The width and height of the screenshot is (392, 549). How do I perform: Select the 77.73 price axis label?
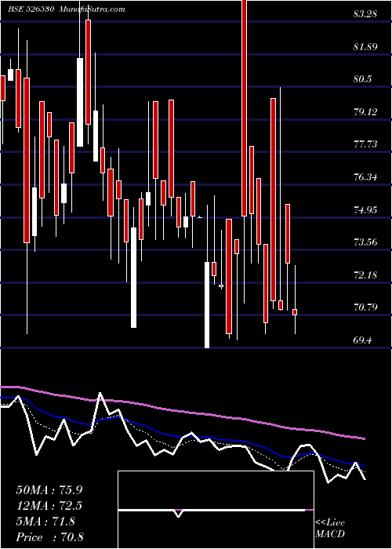(x=365, y=144)
